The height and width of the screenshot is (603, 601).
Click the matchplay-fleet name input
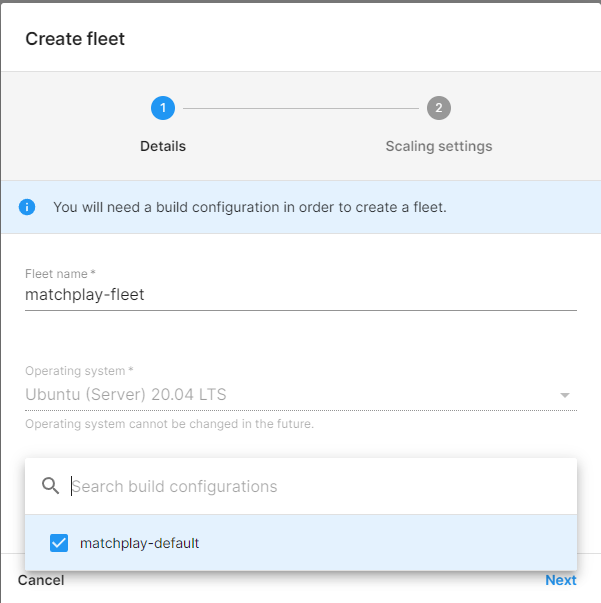tap(300, 294)
